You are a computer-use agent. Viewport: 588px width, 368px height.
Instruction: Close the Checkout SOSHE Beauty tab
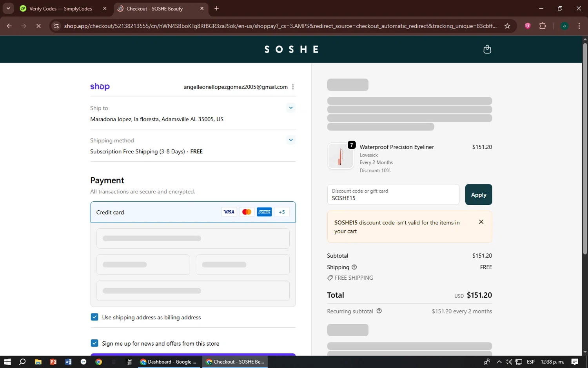(202, 8)
